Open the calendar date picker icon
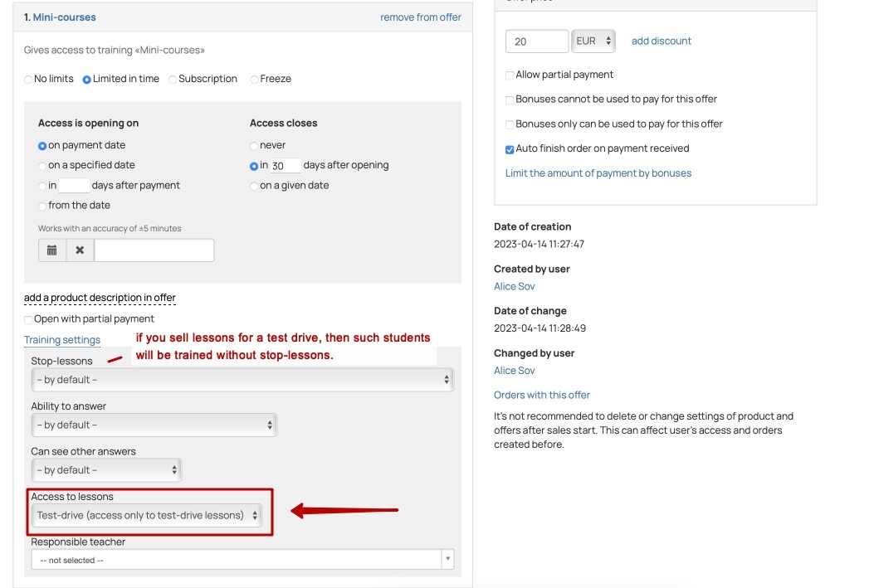This screenshot has width=874, height=588. [x=51, y=250]
